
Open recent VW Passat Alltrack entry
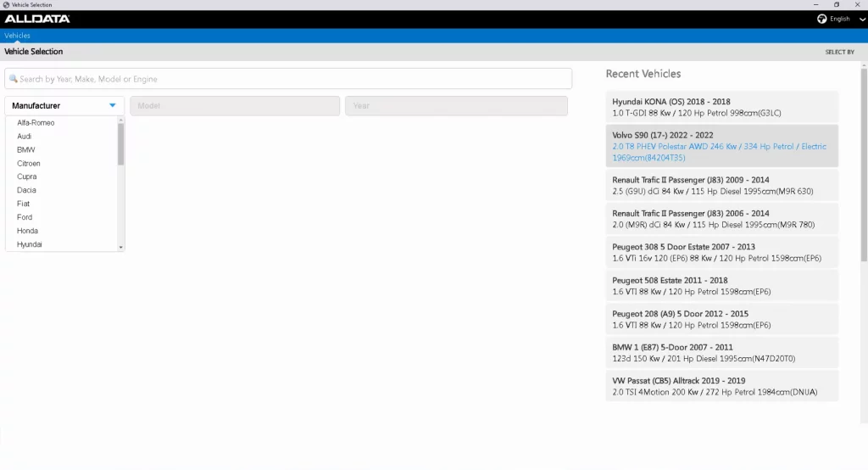point(721,386)
